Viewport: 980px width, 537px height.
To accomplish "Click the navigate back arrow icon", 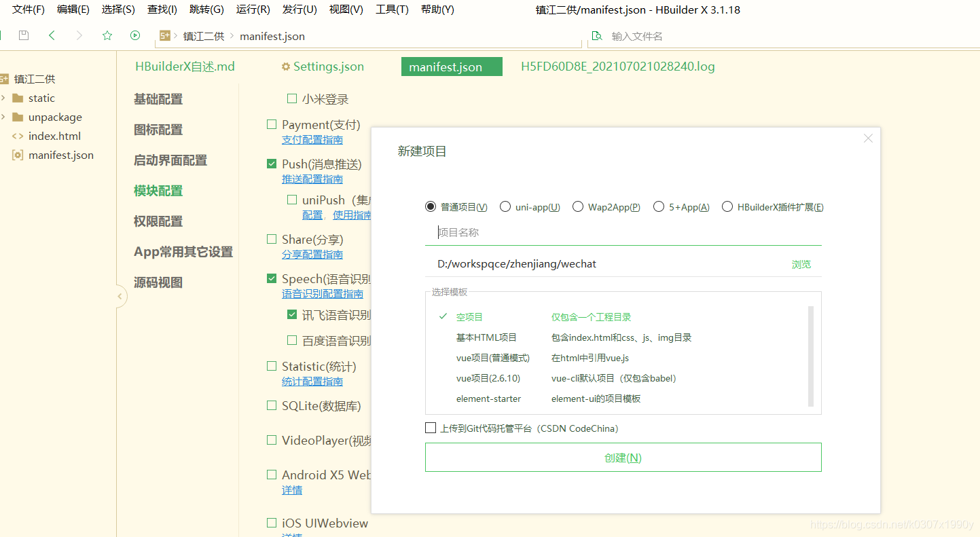I will click(x=52, y=35).
